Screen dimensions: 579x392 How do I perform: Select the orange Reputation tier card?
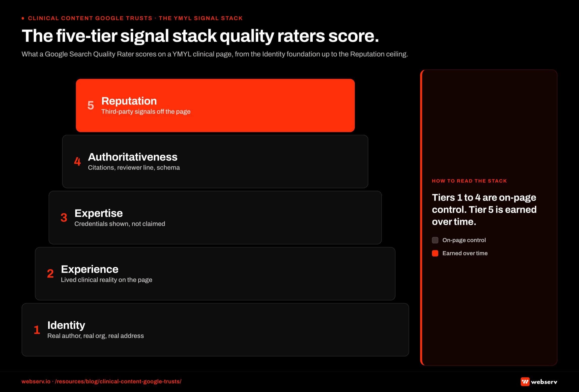click(x=215, y=105)
